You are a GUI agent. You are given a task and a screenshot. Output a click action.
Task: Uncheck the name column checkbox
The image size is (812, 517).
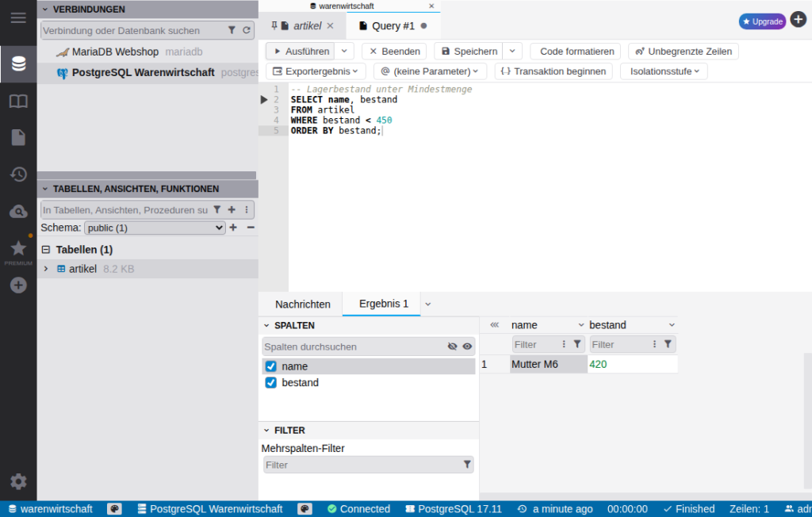271,366
